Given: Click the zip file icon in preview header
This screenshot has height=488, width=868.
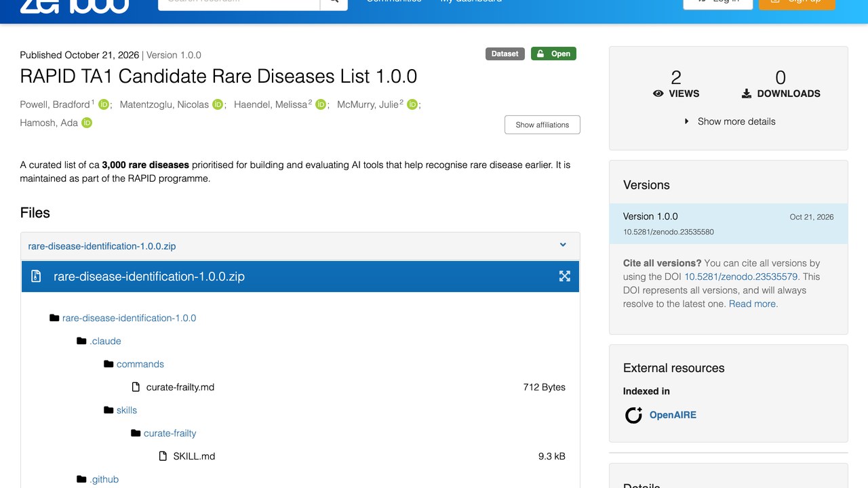Looking at the screenshot, I should pyautogui.click(x=36, y=277).
